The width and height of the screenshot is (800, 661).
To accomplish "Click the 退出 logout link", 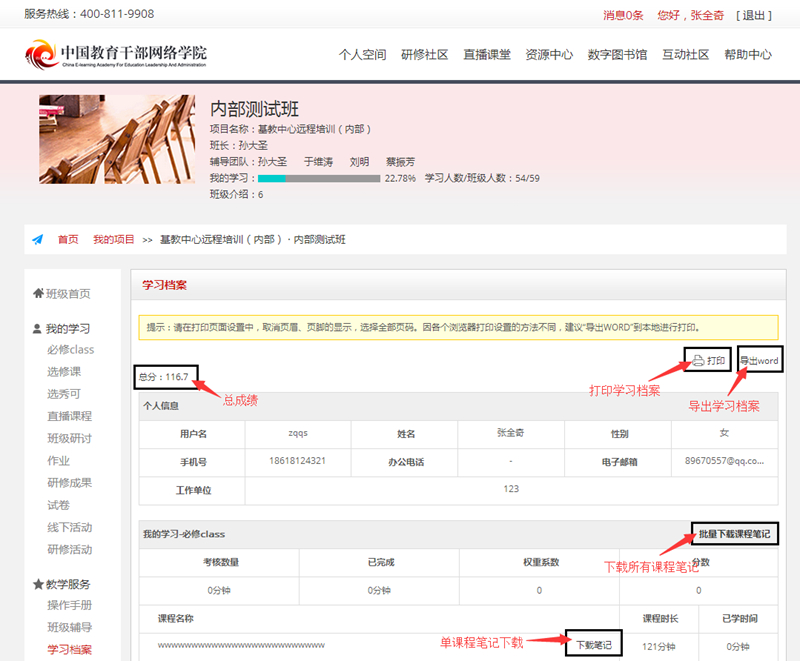I will click(x=753, y=15).
